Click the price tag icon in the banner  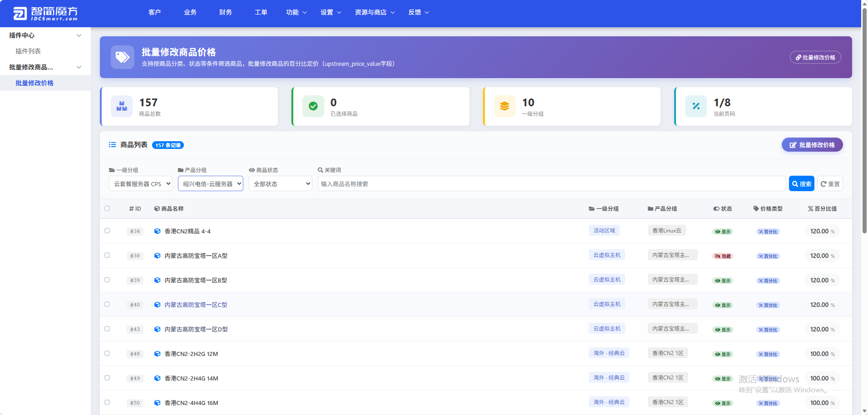click(x=122, y=57)
